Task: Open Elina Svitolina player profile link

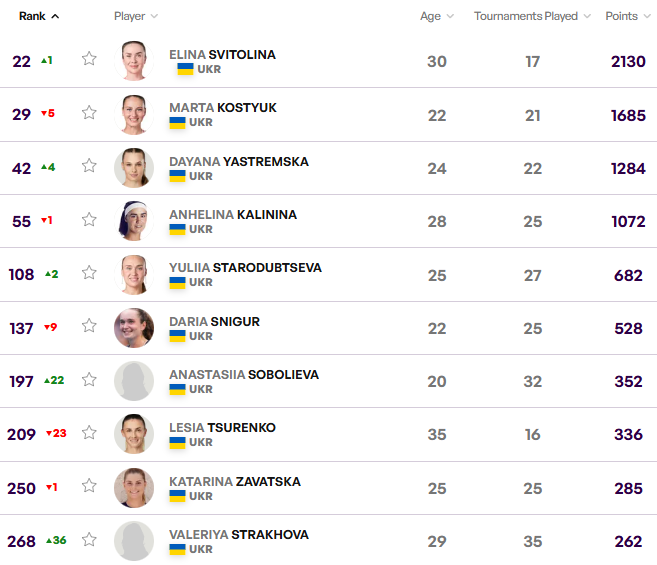Action: pyautogui.click(x=222, y=54)
